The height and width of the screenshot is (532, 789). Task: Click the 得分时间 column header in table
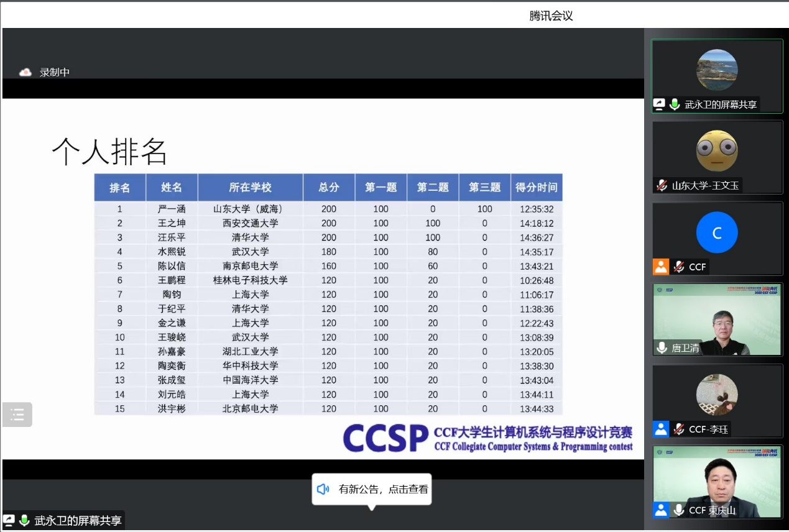tap(536, 187)
